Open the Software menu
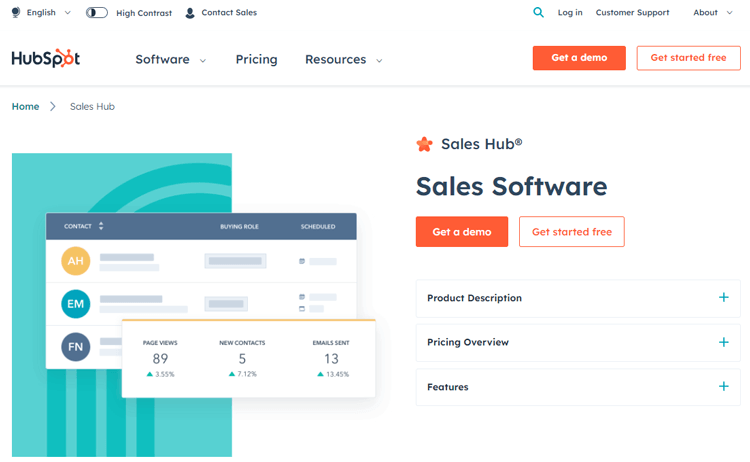Image resolution: width=750 pixels, height=462 pixels. point(170,59)
